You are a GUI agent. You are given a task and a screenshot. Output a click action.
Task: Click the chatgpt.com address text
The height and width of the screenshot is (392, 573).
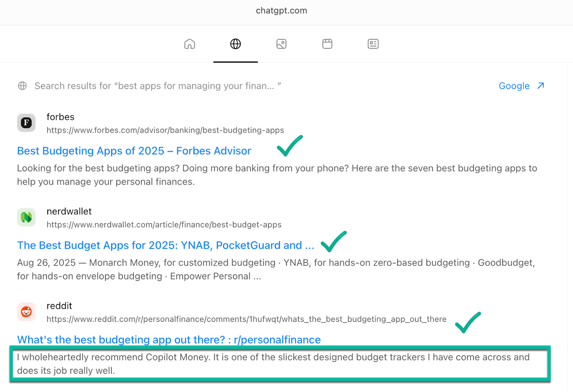coord(281,11)
